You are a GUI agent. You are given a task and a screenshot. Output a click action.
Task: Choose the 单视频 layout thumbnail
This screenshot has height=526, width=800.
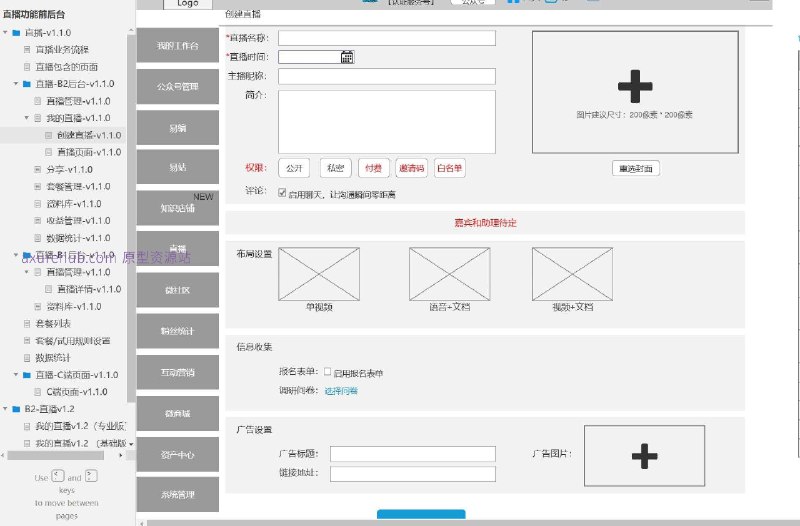pos(319,274)
